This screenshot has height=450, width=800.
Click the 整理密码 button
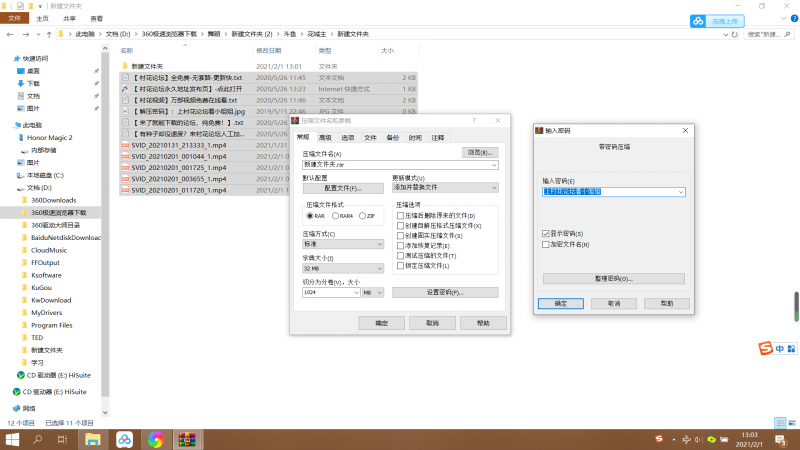(614, 277)
